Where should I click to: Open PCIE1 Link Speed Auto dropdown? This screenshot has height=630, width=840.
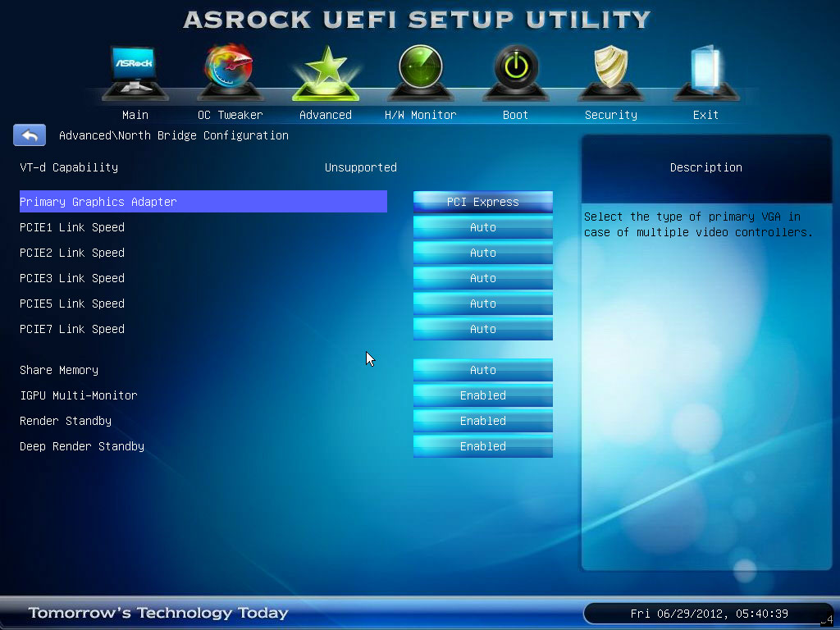click(x=482, y=227)
